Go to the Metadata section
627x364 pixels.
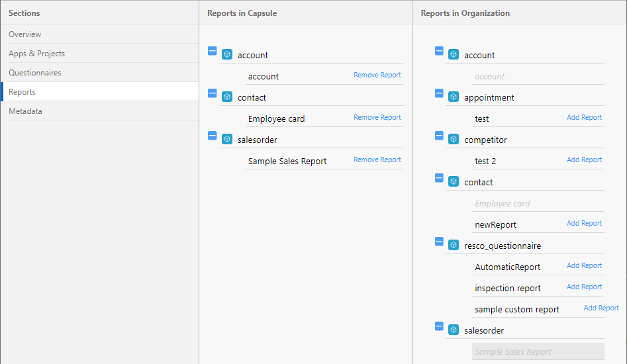tap(25, 111)
